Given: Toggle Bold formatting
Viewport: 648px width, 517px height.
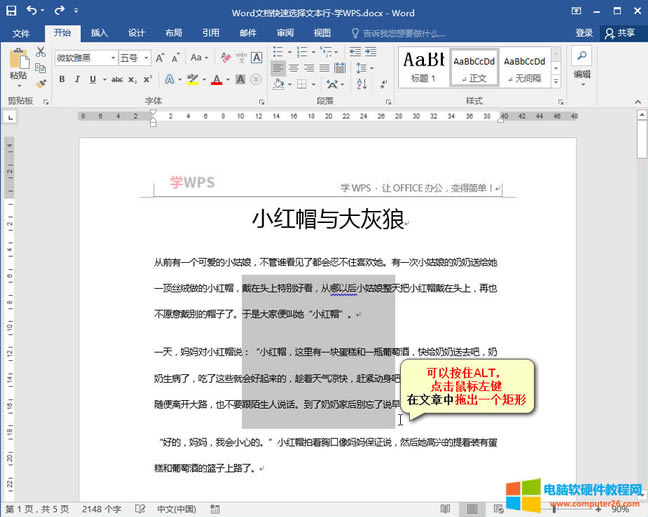Looking at the screenshot, I should (61, 80).
